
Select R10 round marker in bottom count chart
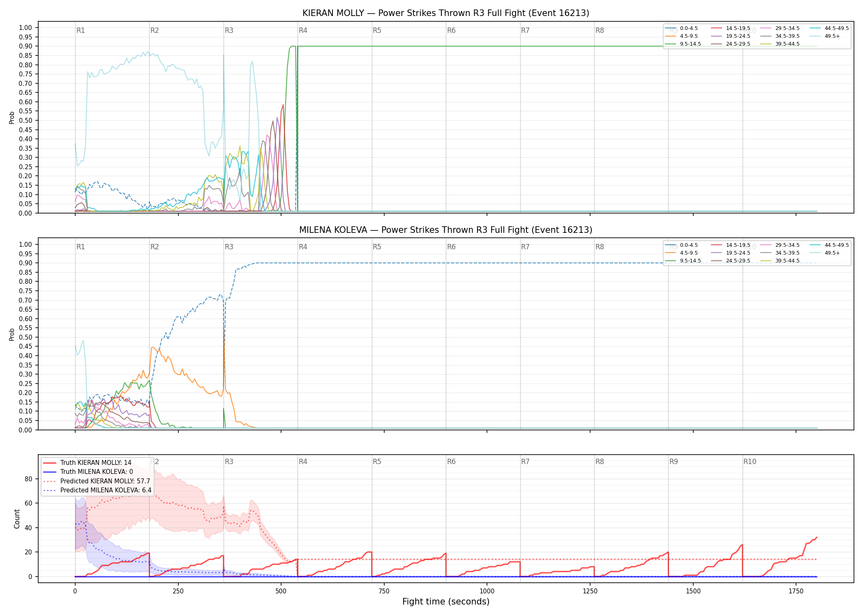click(750, 462)
